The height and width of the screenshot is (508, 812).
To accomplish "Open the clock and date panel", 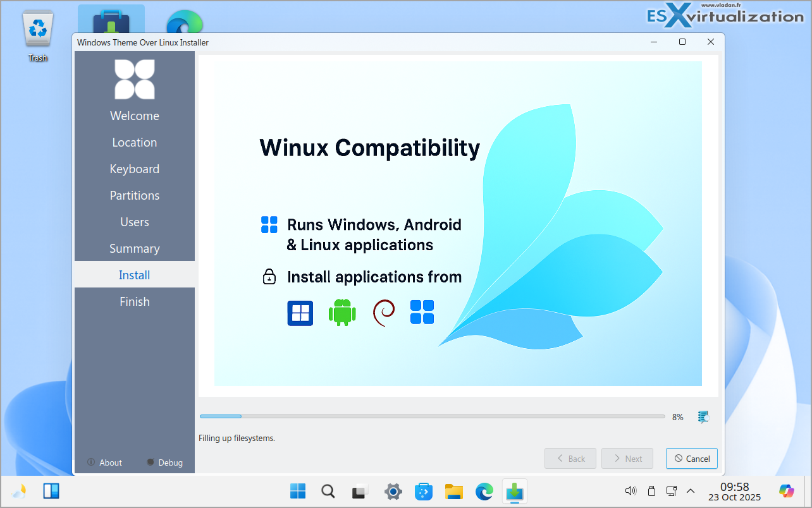I will 734,492.
